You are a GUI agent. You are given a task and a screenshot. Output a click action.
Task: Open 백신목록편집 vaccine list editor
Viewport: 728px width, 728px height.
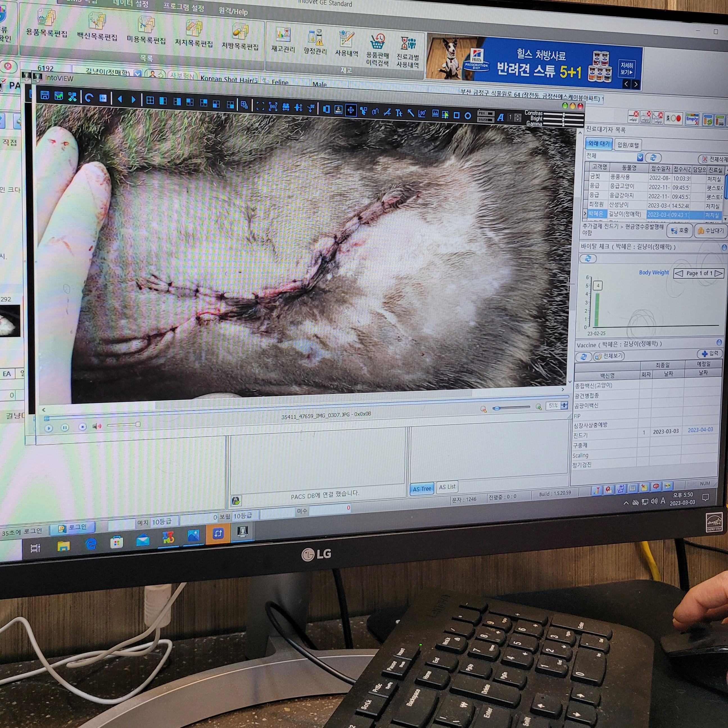pyautogui.click(x=97, y=26)
